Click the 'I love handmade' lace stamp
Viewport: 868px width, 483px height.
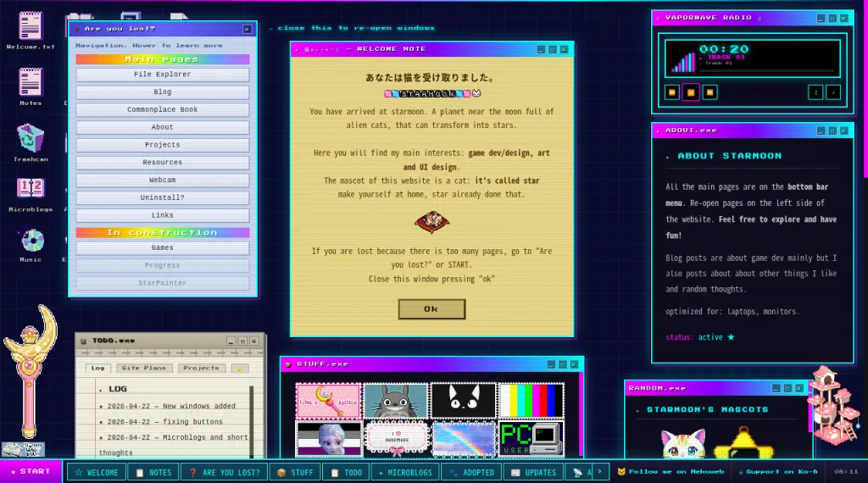click(x=396, y=439)
